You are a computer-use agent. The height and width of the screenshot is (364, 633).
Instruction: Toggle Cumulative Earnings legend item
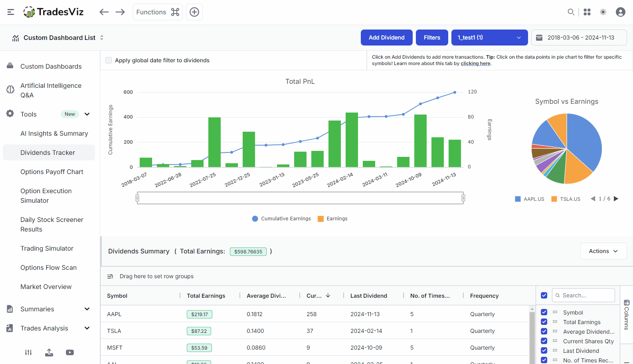click(281, 219)
